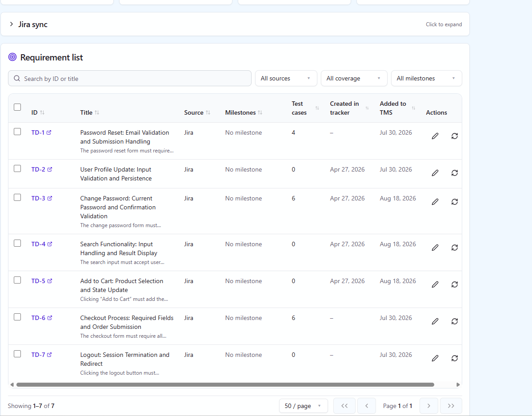Click the scrollbar left arrow
This screenshot has height=416, width=532.
click(12, 385)
